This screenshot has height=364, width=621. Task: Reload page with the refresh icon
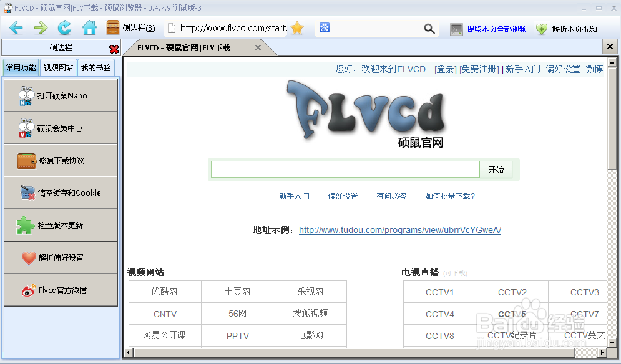point(64,28)
